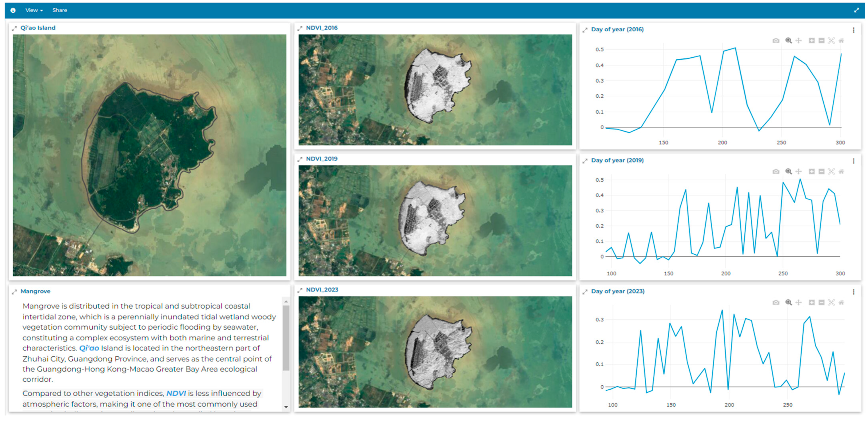The image size is (868, 421).
Task: Select Pan tool on 2019 chart
Action: coord(798,172)
